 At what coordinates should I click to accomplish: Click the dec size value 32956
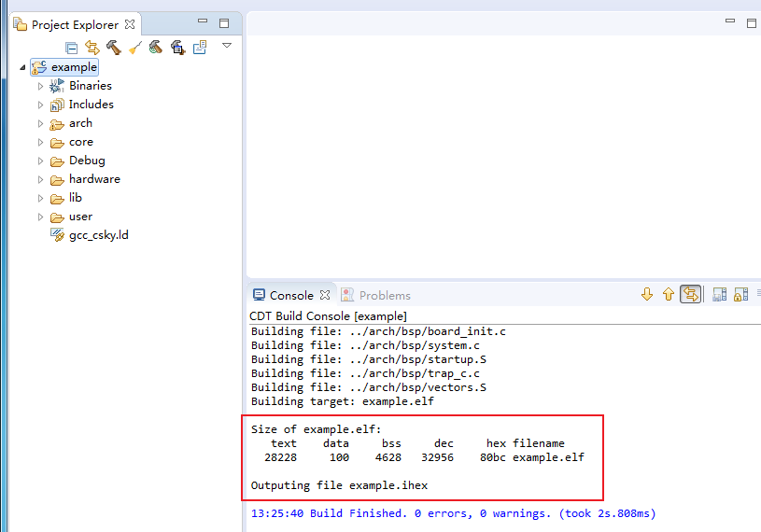pos(437,457)
